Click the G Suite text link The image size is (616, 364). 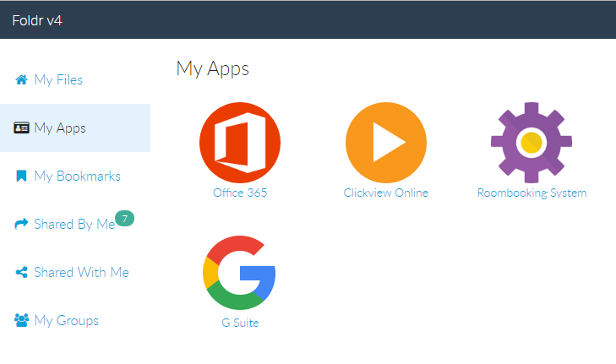tap(240, 323)
